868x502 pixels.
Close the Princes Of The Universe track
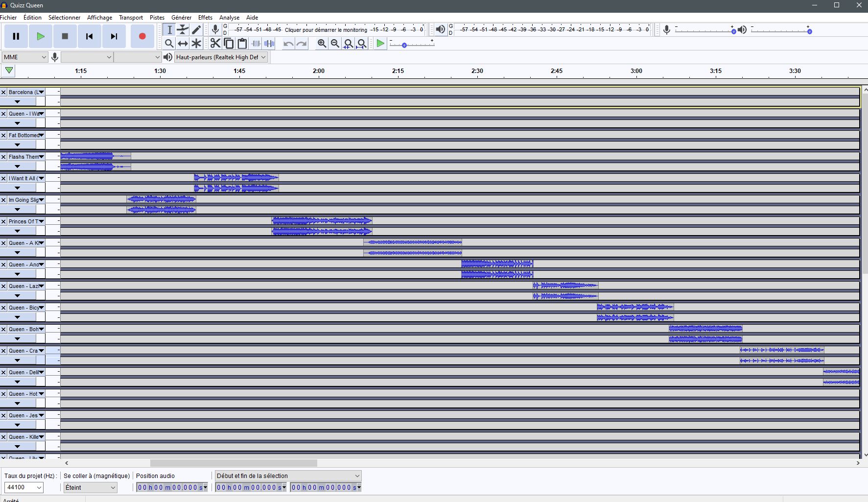click(3, 221)
